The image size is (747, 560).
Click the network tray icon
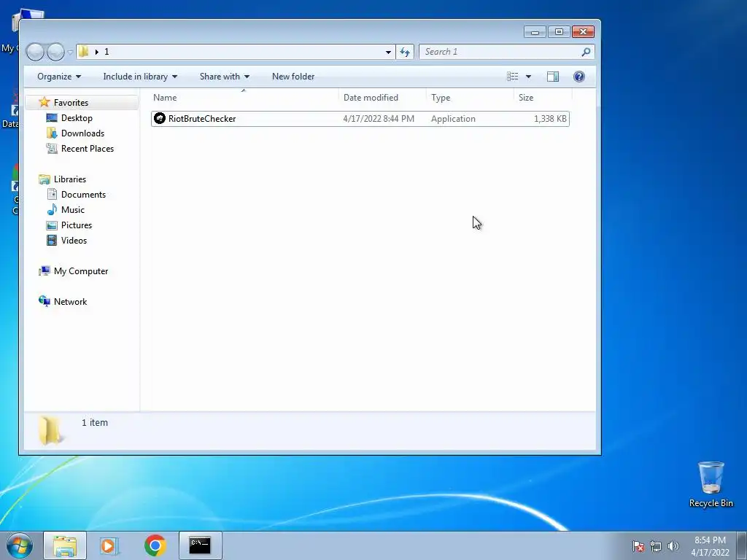pos(656,547)
